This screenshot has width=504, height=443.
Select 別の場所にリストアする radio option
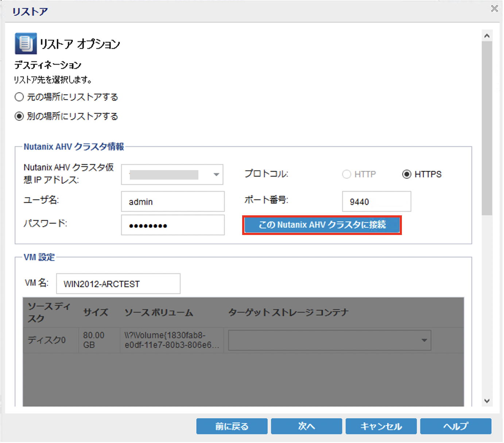19,116
